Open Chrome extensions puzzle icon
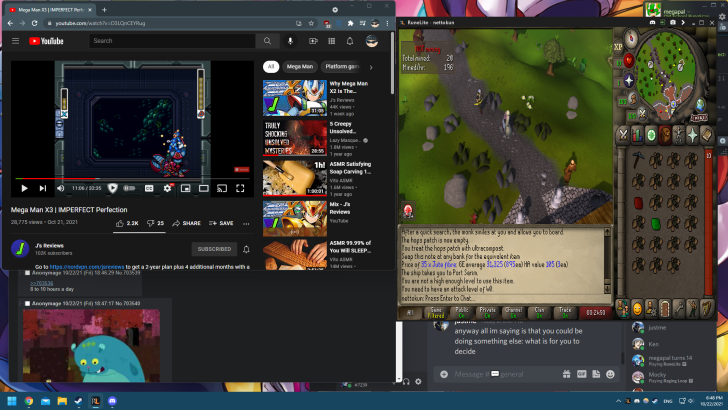The height and width of the screenshot is (410, 728). (x=351, y=23)
